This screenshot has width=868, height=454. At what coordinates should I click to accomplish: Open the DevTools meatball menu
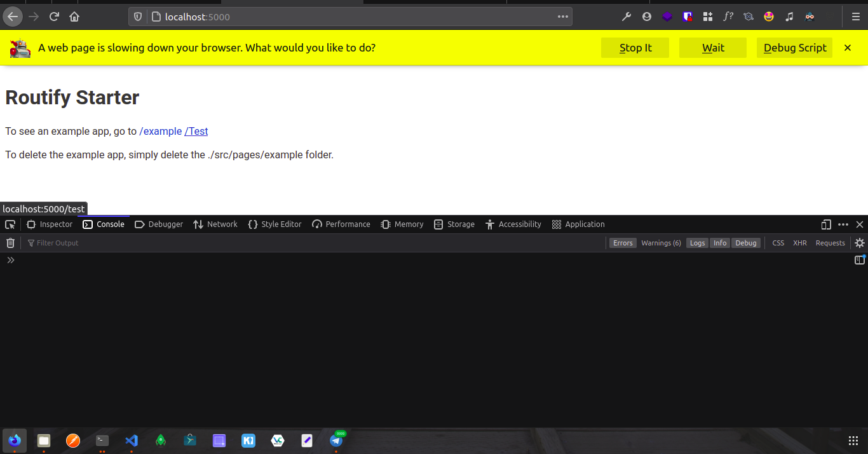[x=843, y=224]
